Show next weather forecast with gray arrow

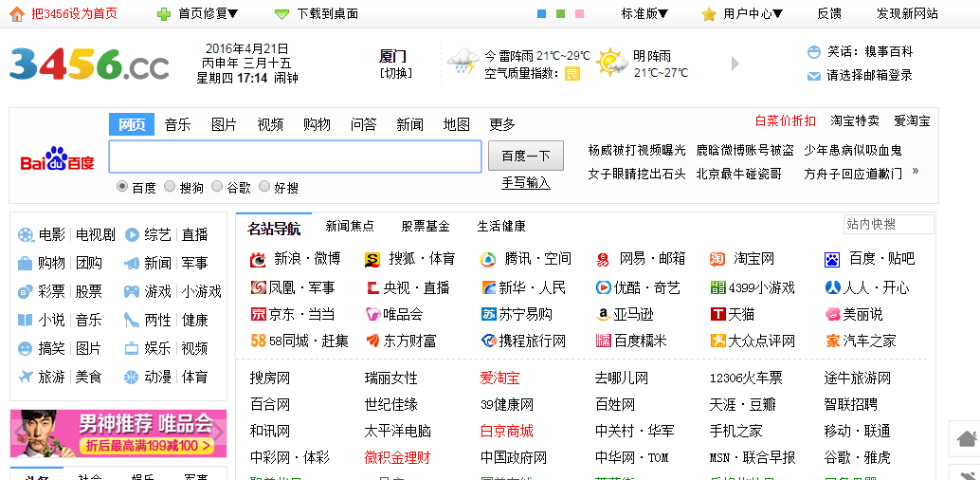[735, 64]
